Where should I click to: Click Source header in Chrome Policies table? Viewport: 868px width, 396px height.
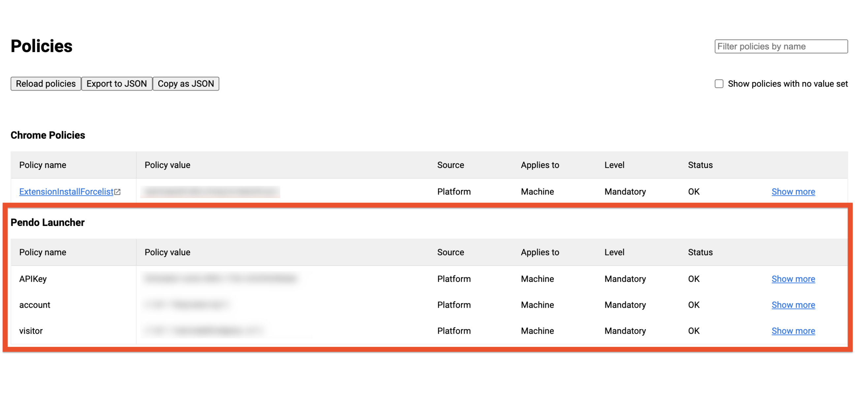pyautogui.click(x=450, y=165)
